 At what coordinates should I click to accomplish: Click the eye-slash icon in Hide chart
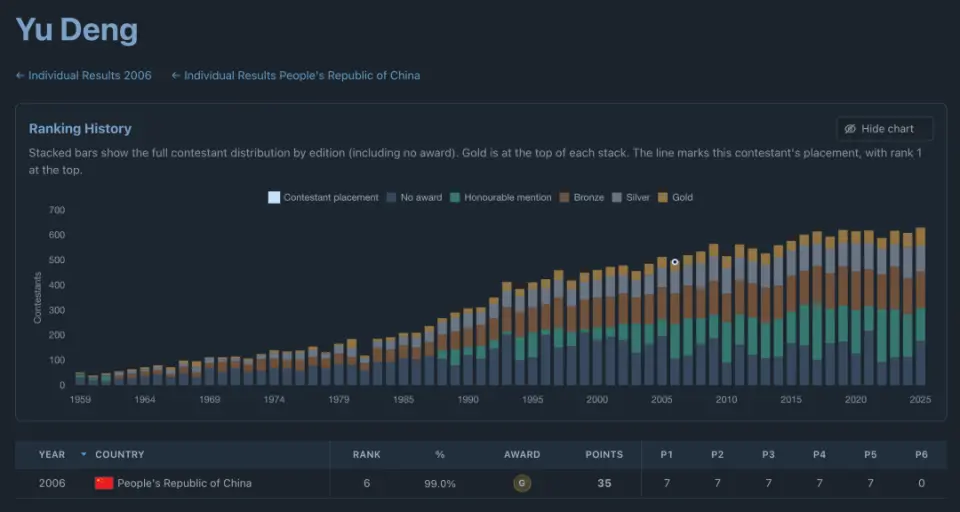pos(850,129)
